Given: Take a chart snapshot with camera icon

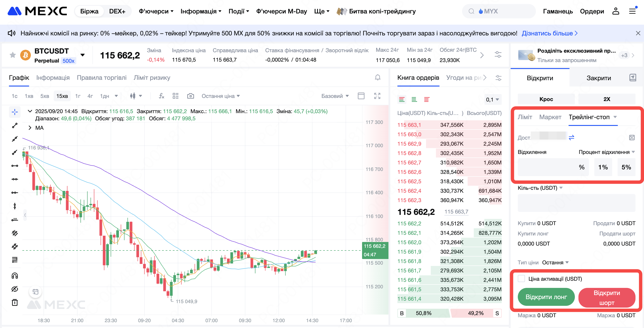Looking at the screenshot, I should pyautogui.click(x=190, y=96).
